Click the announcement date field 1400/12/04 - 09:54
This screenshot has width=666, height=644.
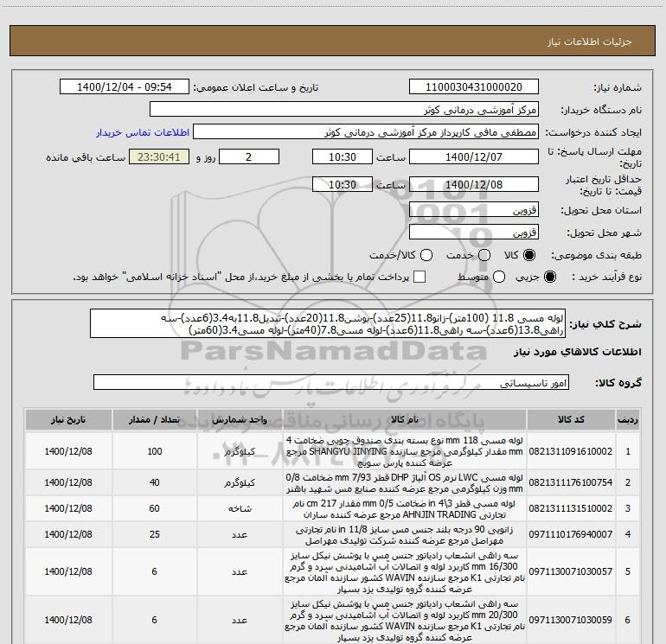click(x=125, y=87)
